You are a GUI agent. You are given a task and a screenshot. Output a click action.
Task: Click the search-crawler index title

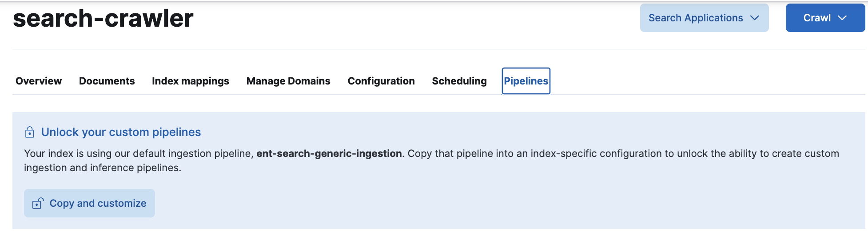coord(103,19)
